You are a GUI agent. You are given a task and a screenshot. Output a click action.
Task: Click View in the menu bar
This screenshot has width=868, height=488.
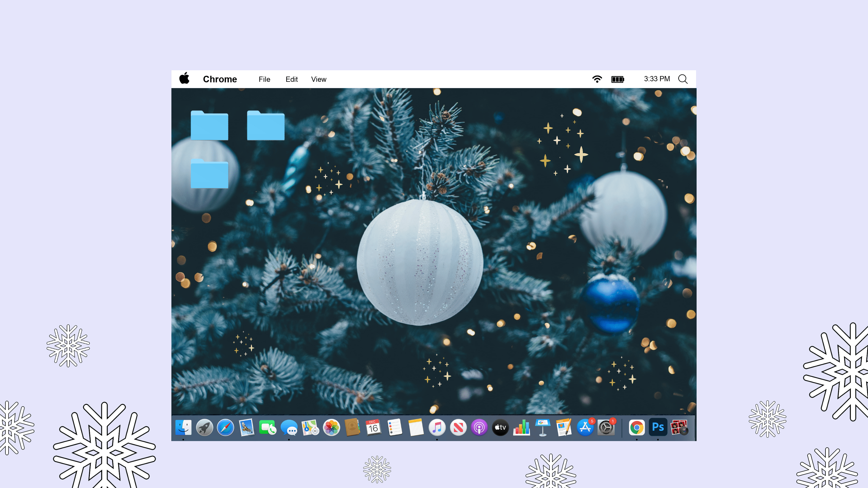318,79
